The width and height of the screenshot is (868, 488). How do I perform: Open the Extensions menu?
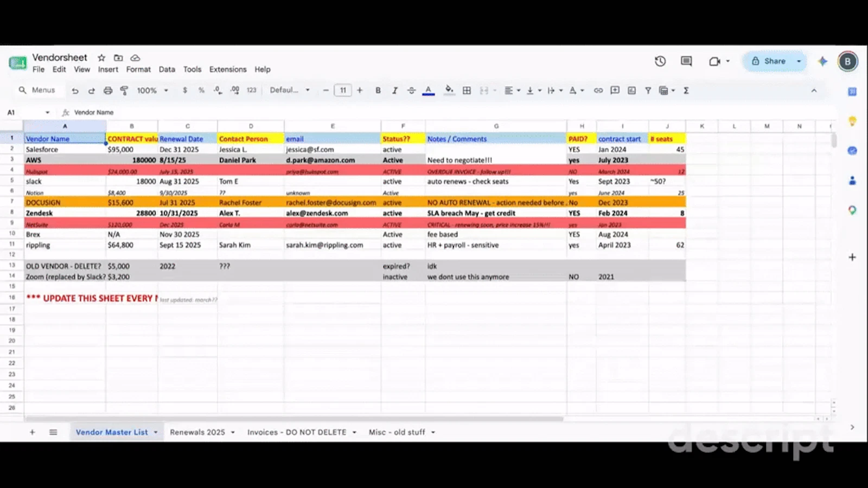point(228,69)
